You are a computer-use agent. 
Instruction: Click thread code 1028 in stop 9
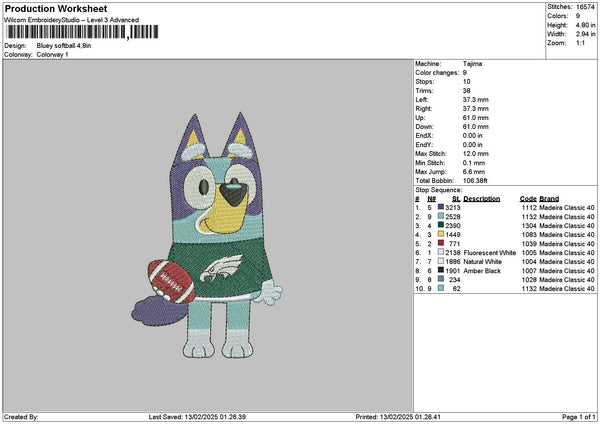pyautogui.click(x=529, y=279)
